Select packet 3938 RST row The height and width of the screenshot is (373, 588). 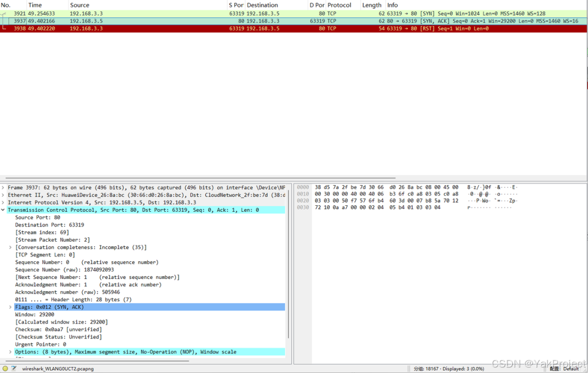pos(293,28)
